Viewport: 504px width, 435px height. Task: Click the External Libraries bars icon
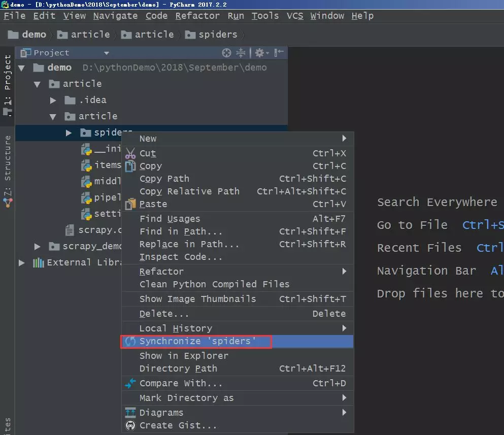pyautogui.click(x=38, y=262)
